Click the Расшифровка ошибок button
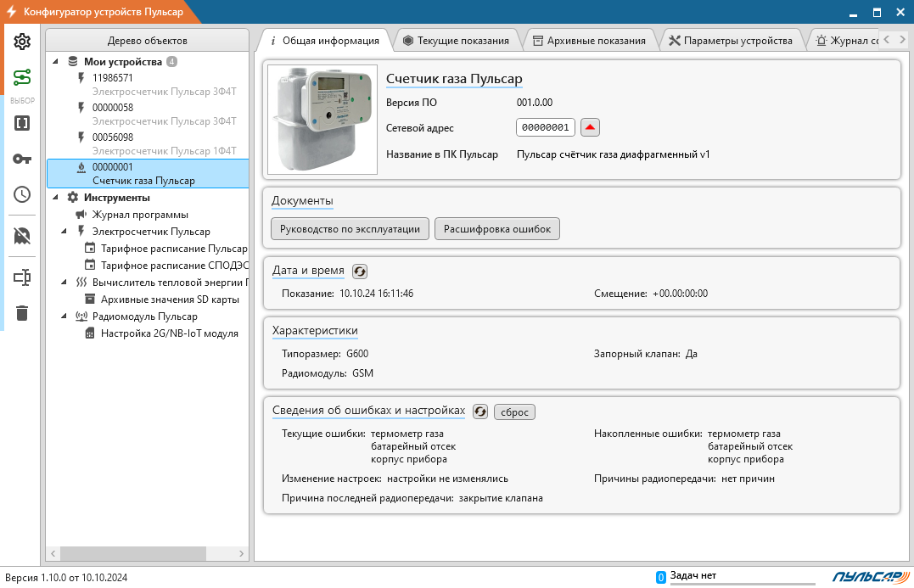 pos(497,229)
